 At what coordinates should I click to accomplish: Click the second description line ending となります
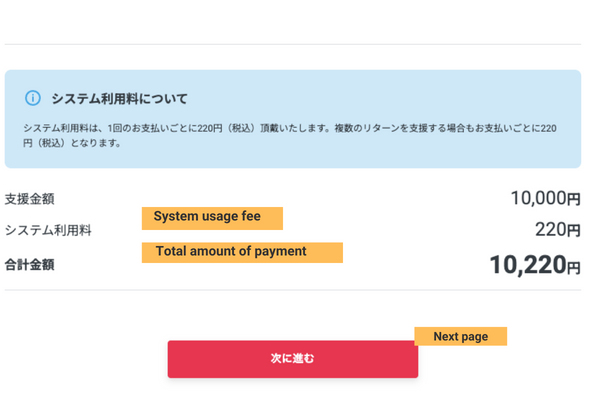[72, 143]
